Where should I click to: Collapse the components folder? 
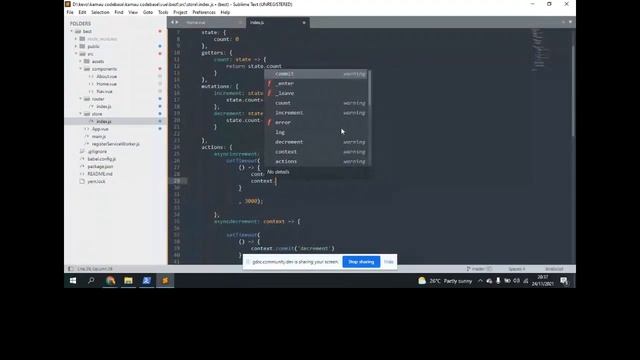coord(80,69)
